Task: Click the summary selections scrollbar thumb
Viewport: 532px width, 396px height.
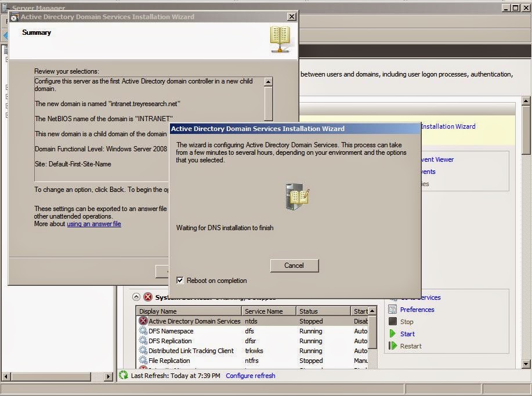Action: pos(269,103)
